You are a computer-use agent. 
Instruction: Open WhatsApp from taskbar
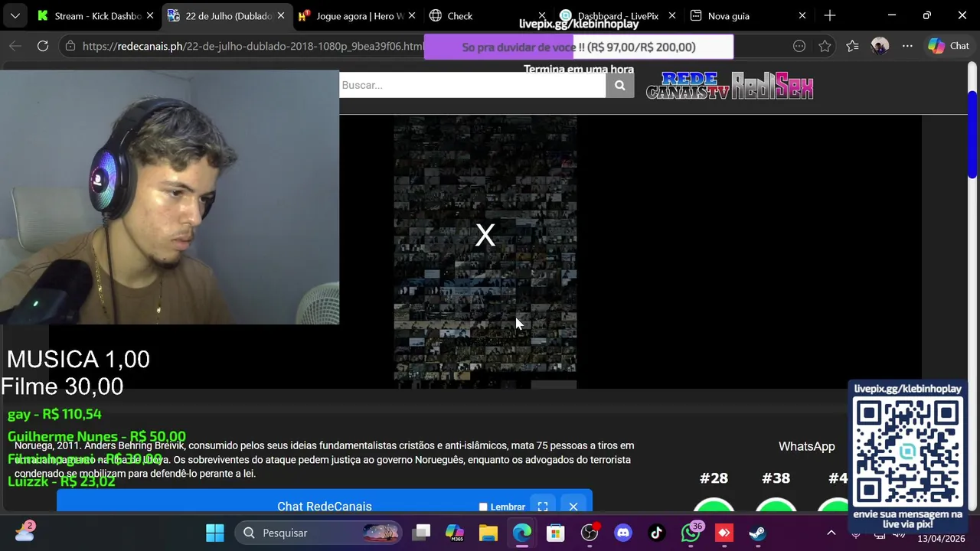coord(691,533)
